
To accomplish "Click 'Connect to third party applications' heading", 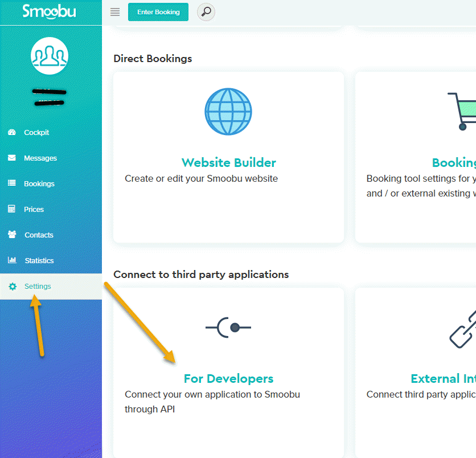I will click(201, 275).
